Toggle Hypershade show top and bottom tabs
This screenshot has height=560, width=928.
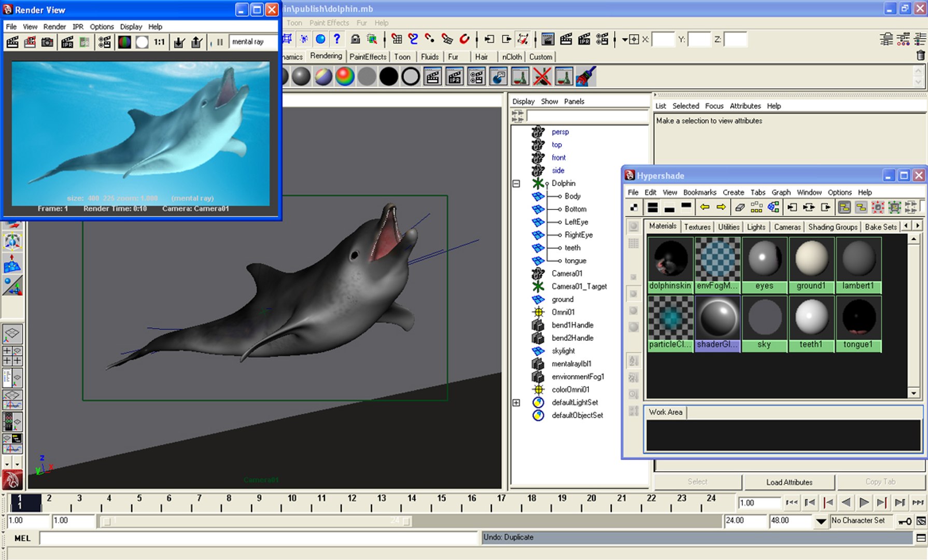click(x=653, y=207)
